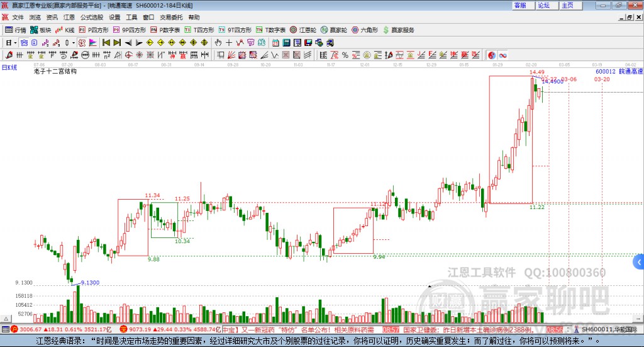Click the floppy disk save icon
Screen dimensions: 644x347
click(x=308, y=43)
